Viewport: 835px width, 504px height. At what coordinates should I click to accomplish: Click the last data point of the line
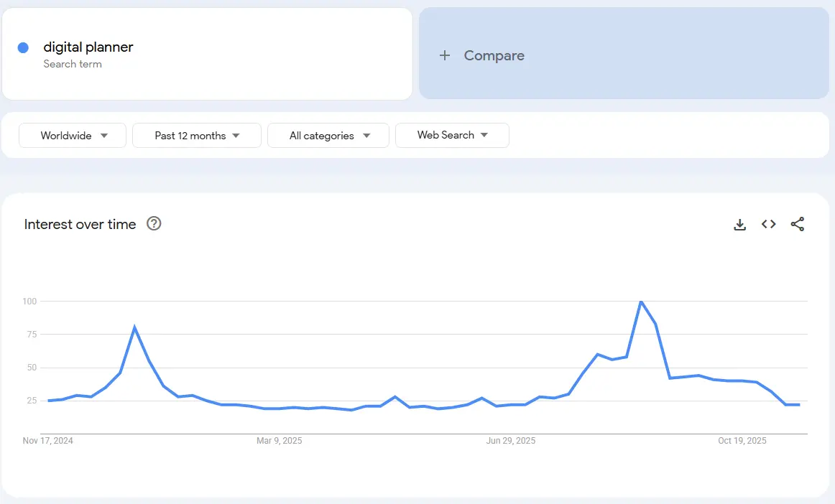coord(799,405)
